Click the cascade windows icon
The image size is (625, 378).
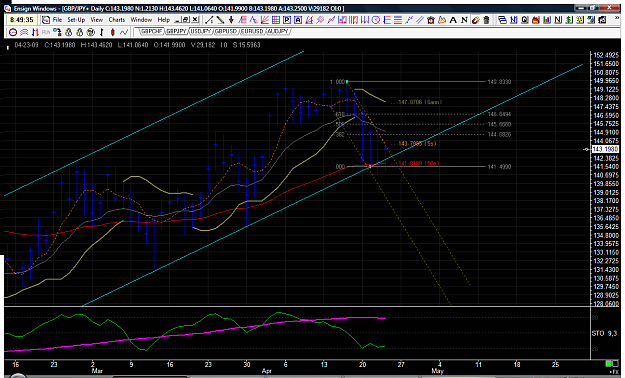point(503,20)
